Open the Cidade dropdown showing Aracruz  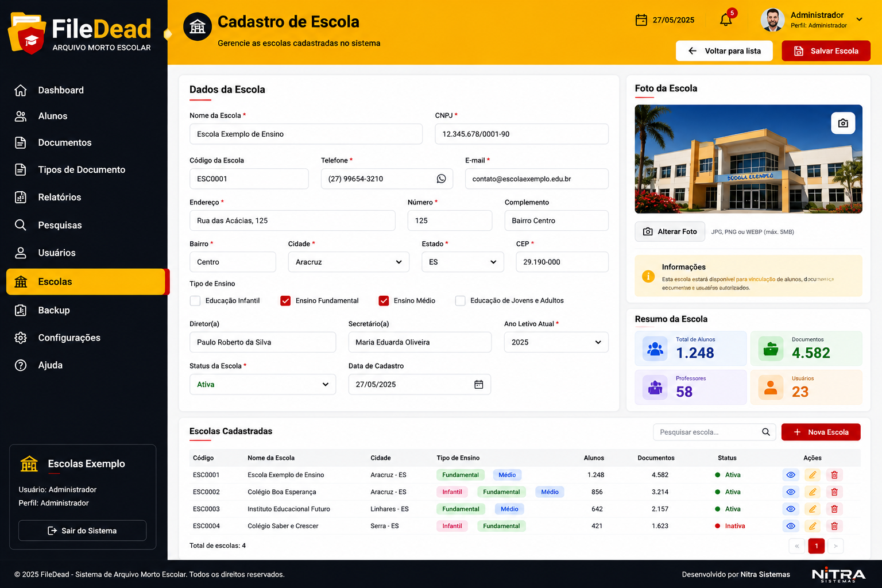click(349, 262)
